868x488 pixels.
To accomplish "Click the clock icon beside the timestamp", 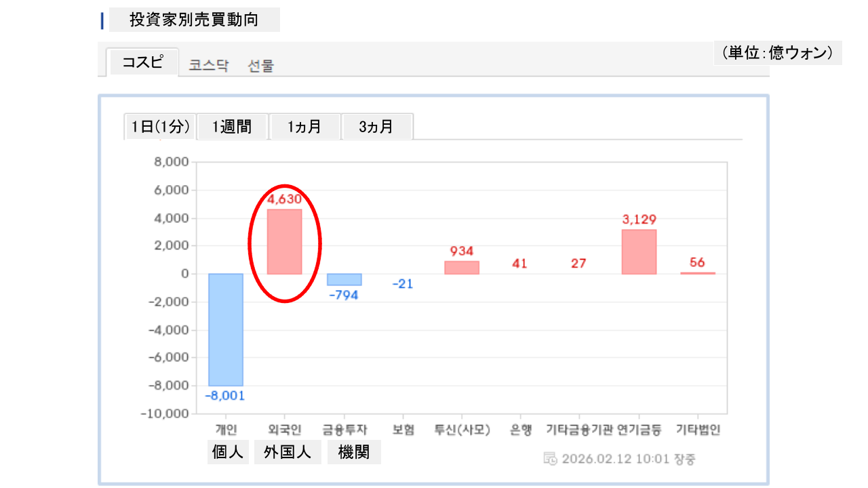I will [551, 459].
